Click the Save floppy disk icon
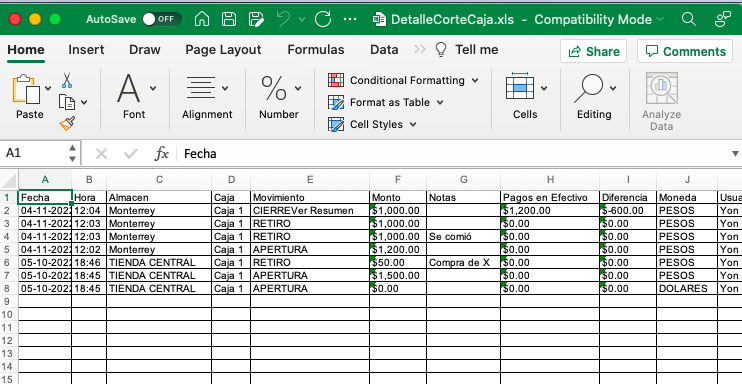Screen dimensions: 742x384 pos(229,19)
